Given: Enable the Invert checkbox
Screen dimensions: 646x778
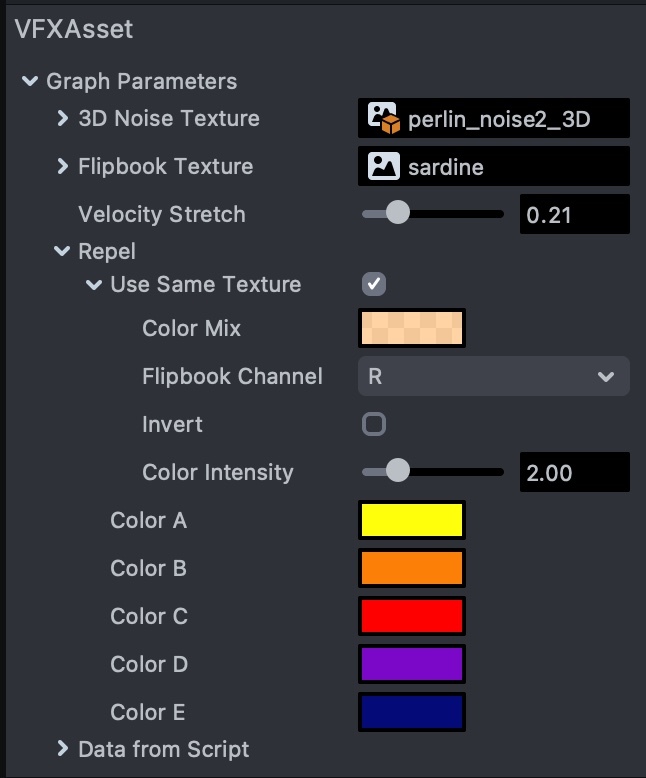Looking at the screenshot, I should point(373,425).
